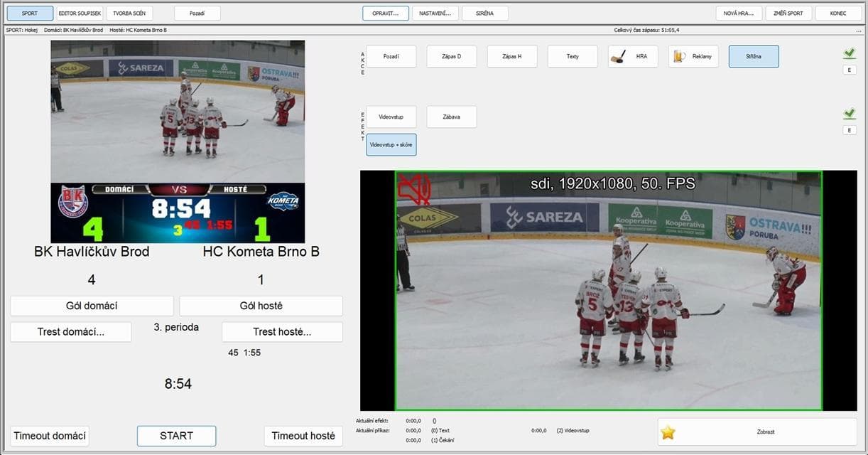Click the Aktuální efekt label

pos(372,420)
